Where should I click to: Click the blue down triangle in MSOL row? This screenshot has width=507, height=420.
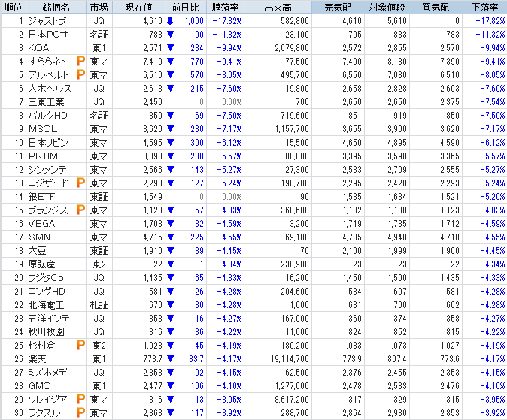pos(171,129)
